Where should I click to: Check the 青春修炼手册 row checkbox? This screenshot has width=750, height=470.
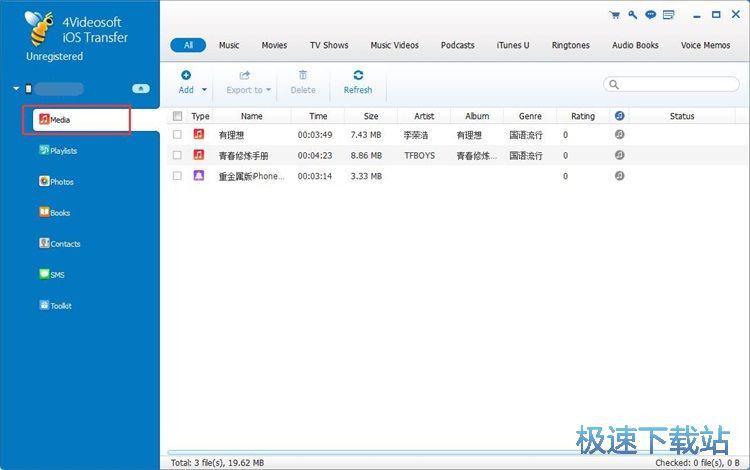(x=177, y=155)
